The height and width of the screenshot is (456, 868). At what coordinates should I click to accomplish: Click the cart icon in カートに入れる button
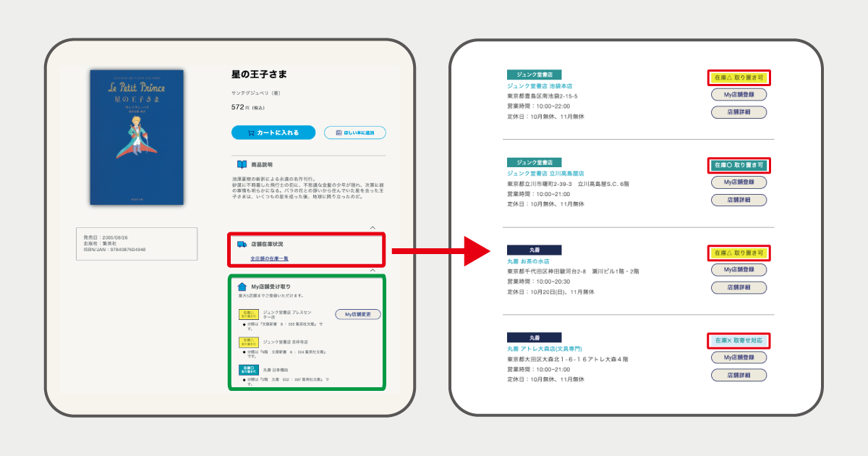[x=250, y=132]
